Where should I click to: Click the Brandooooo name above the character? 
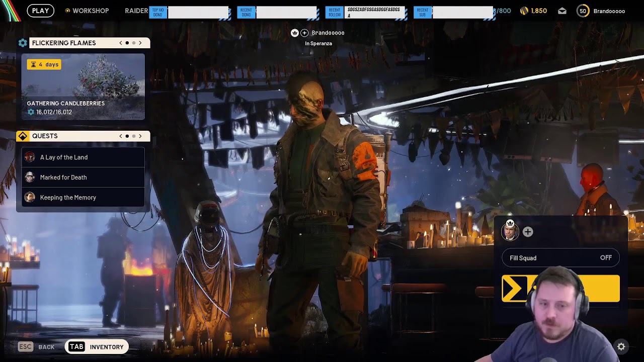[x=328, y=33]
